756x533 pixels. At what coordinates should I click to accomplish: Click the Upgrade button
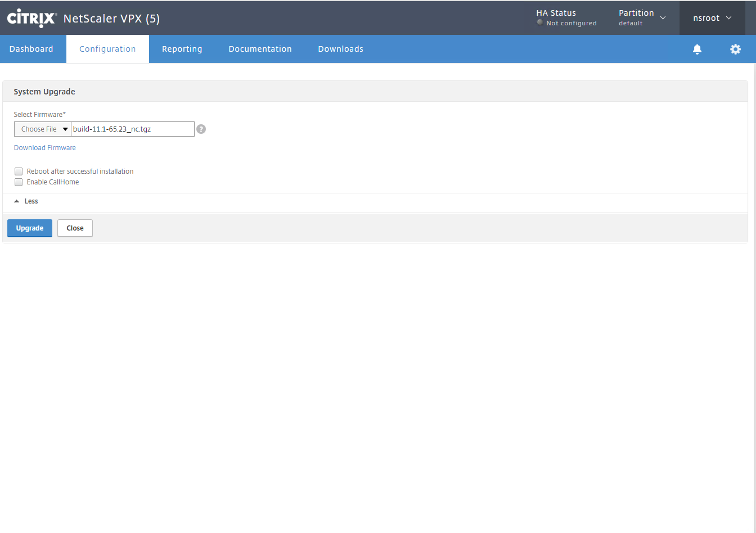pyautogui.click(x=30, y=228)
